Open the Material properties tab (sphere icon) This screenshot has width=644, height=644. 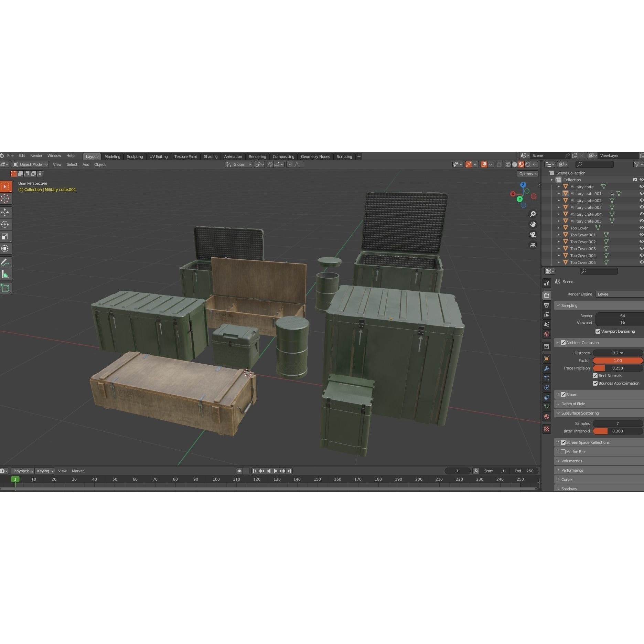point(547,417)
